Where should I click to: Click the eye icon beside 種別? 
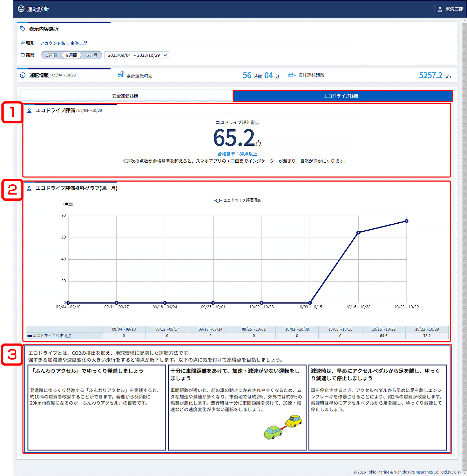click(23, 43)
